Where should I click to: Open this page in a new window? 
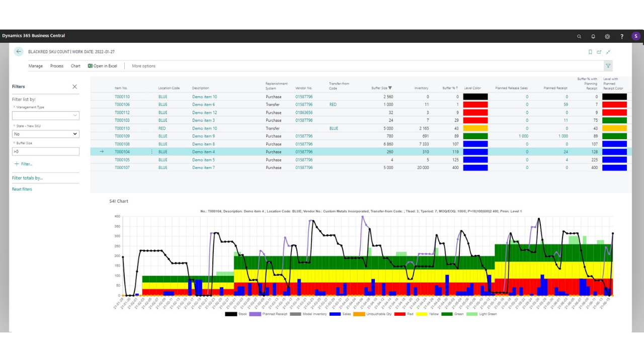pyautogui.click(x=599, y=52)
